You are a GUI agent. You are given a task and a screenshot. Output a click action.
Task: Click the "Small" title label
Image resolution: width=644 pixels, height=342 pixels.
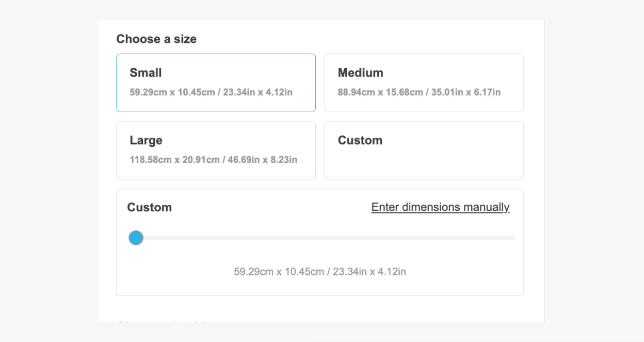[146, 73]
